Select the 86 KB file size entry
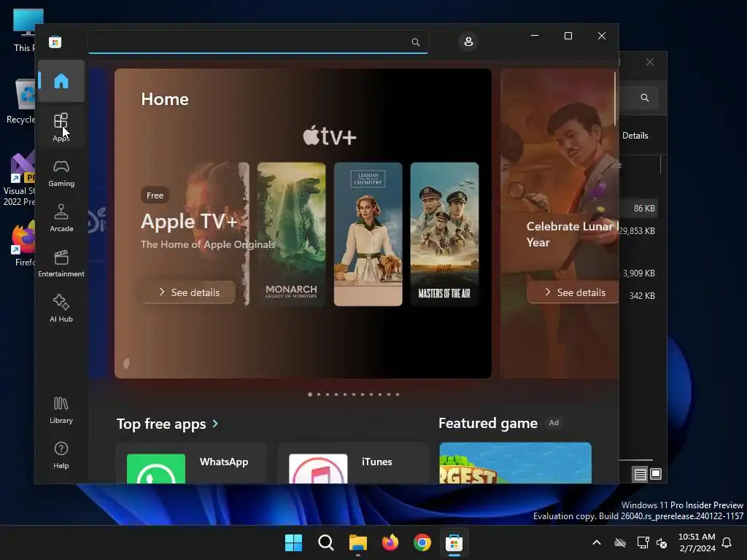Image resolution: width=747 pixels, height=560 pixels. (644, 208)
